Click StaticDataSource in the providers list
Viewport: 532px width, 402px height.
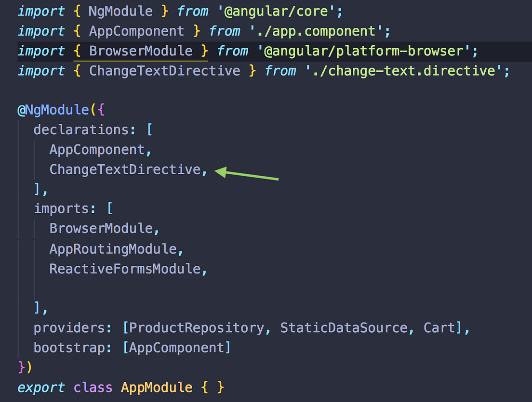click(x=344, y=327)
